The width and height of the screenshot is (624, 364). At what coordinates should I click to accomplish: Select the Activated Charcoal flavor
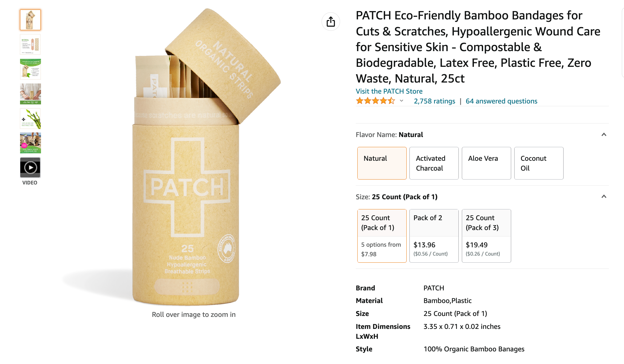434,163
